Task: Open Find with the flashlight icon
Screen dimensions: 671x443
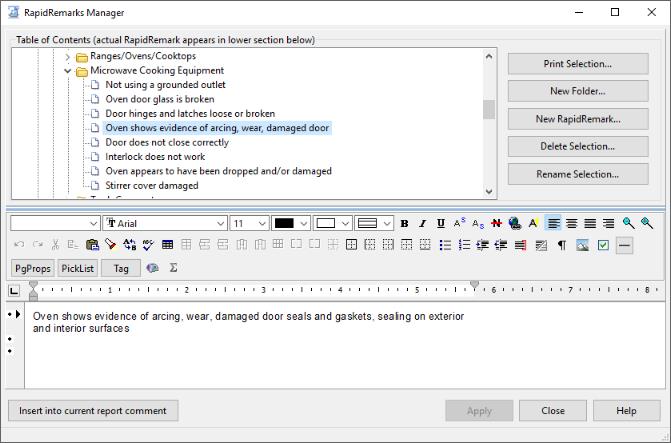Action: click(x=110, y=245)
